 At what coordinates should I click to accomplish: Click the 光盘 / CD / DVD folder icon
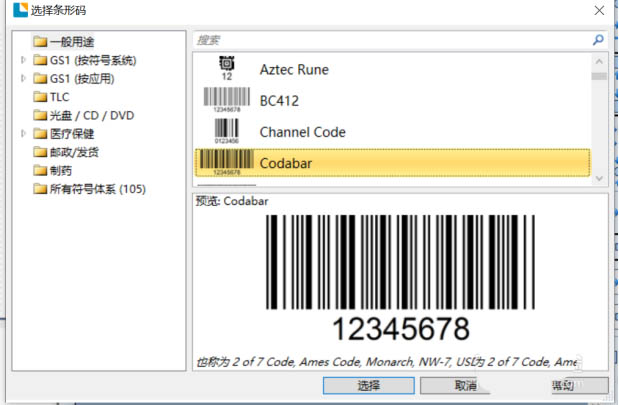(40, 115)
